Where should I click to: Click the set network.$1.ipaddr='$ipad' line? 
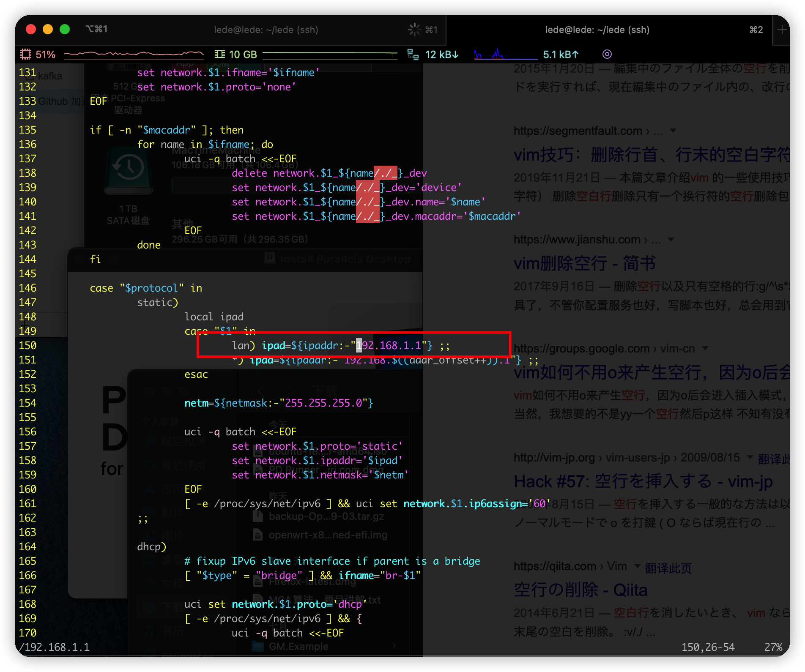click(317, 460)
